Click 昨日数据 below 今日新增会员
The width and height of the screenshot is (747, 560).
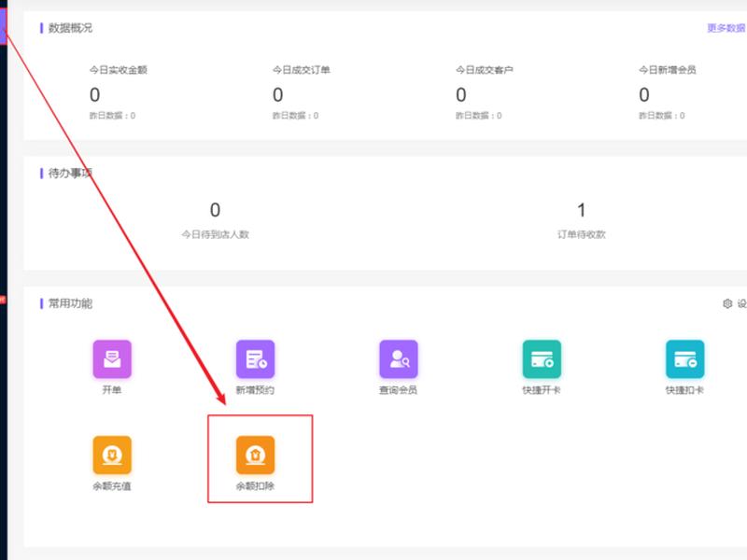[662, 116]
